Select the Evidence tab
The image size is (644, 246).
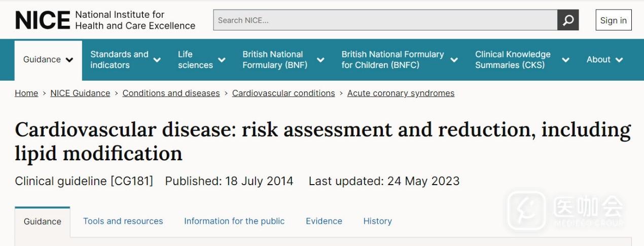(x=324, y=221)
